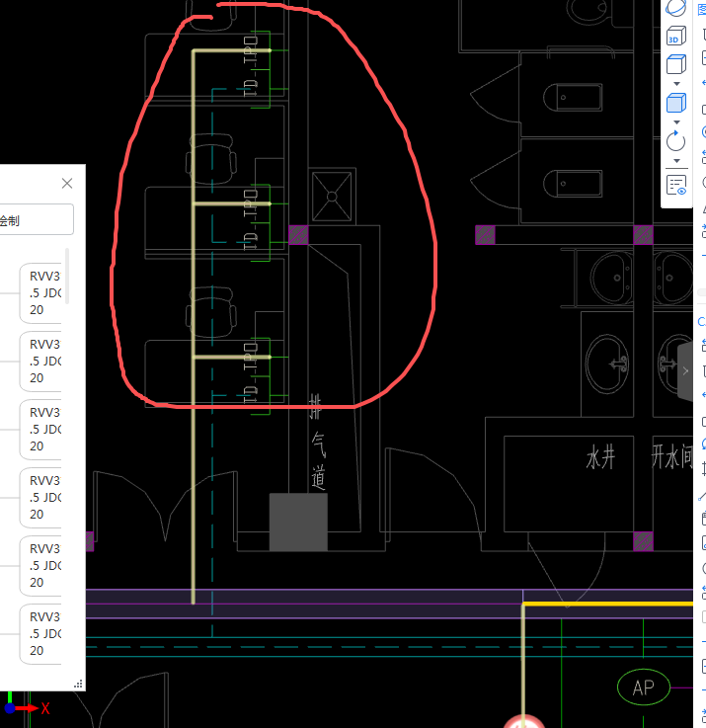The height and width of the screenshot is (728, 706).
Task: Click the 绘制 button in left panel
Action: point(36,219)
